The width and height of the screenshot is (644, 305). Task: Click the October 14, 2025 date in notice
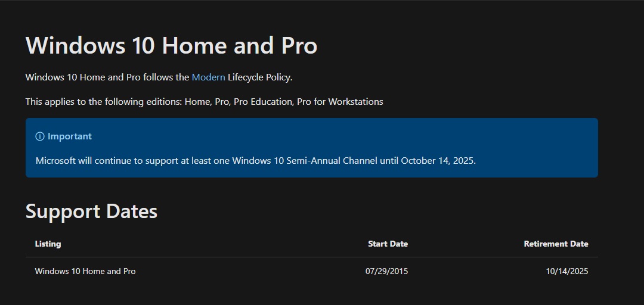[x=438, y=160]
